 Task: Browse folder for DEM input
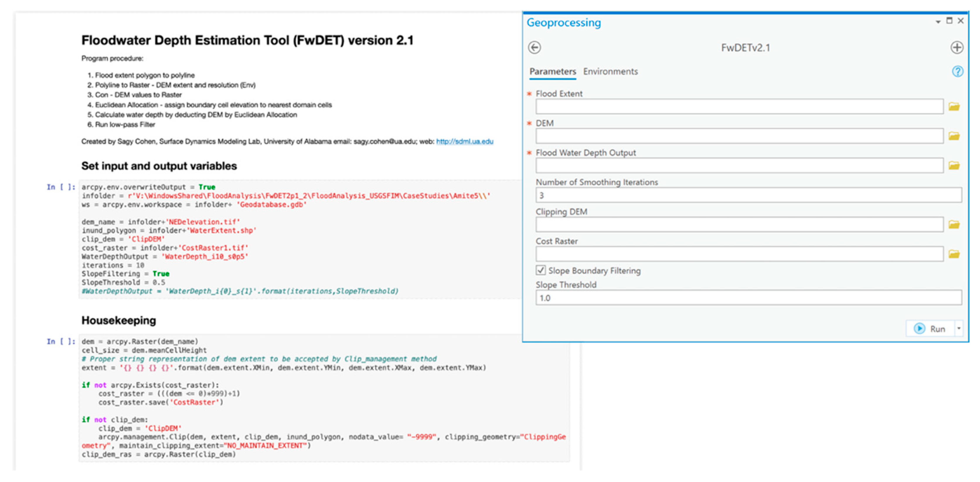click(x=954, y=136)
